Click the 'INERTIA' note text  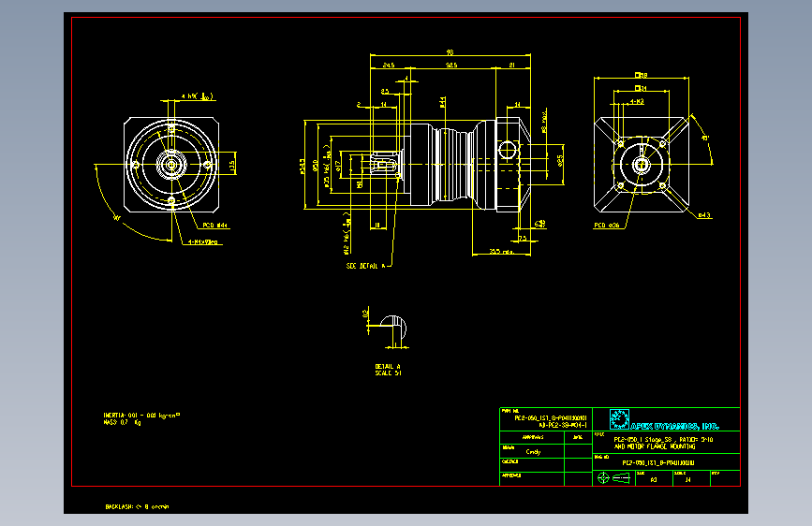point(141,416)
